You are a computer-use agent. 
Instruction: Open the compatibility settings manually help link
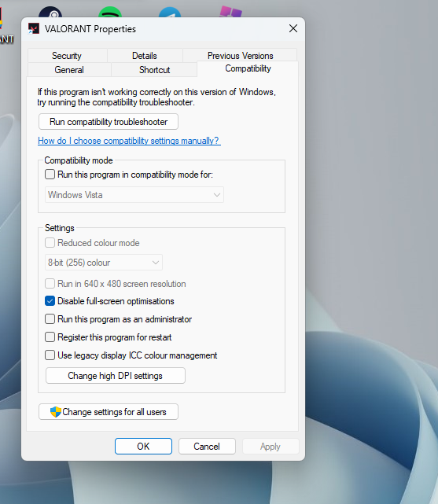[129, 141]
